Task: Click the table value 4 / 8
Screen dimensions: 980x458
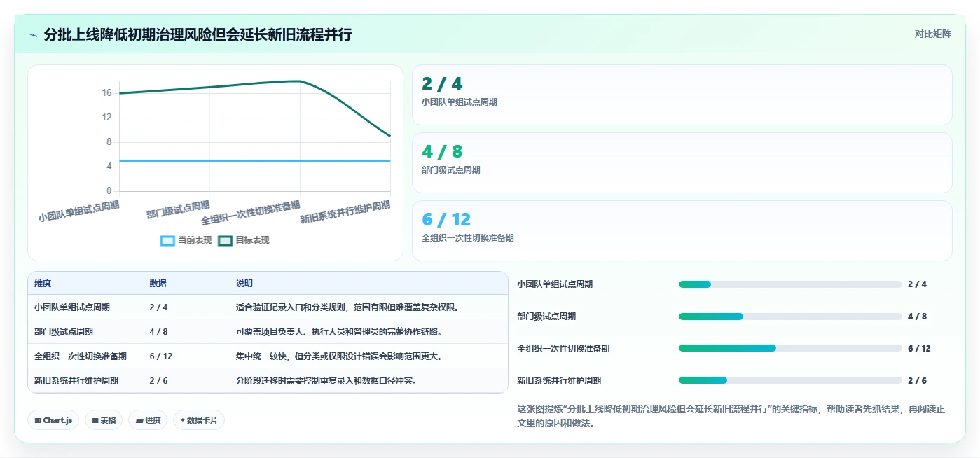Action: tap(158, 331)
